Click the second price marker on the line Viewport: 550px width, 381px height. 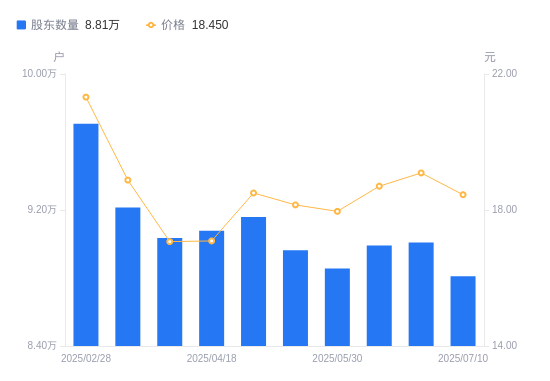coord(128,180)
